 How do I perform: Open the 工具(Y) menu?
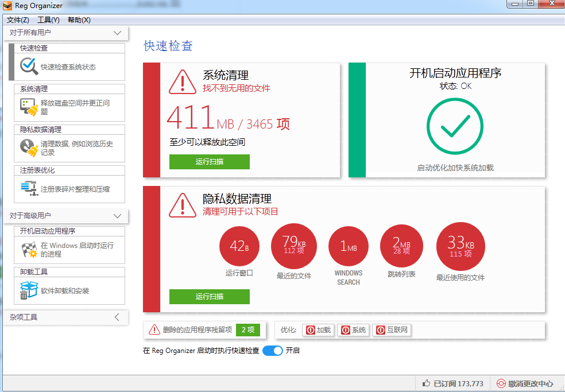pos(48,20)
